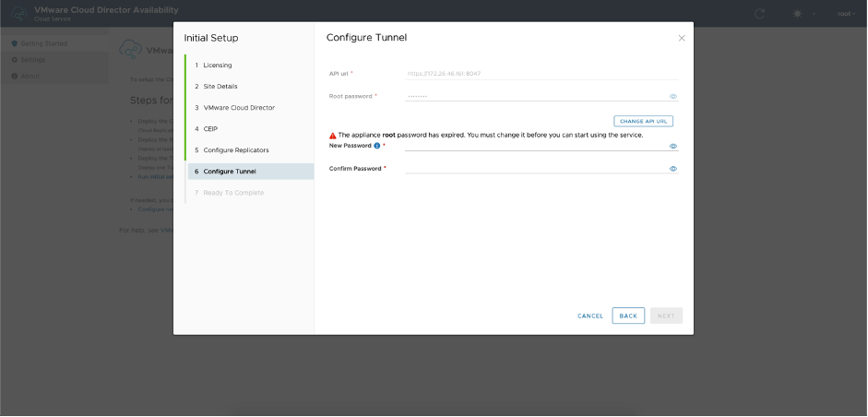Open the root user dropdown

(846, 14)
